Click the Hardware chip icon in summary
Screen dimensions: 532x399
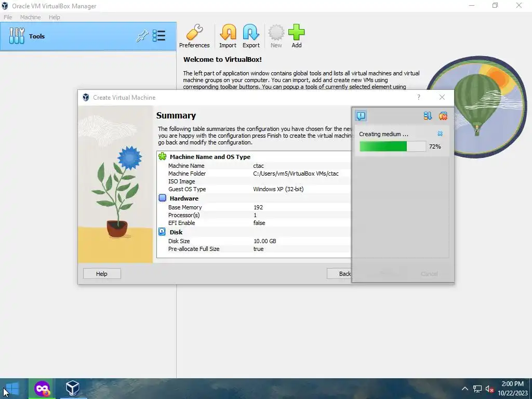coord(163,198)
